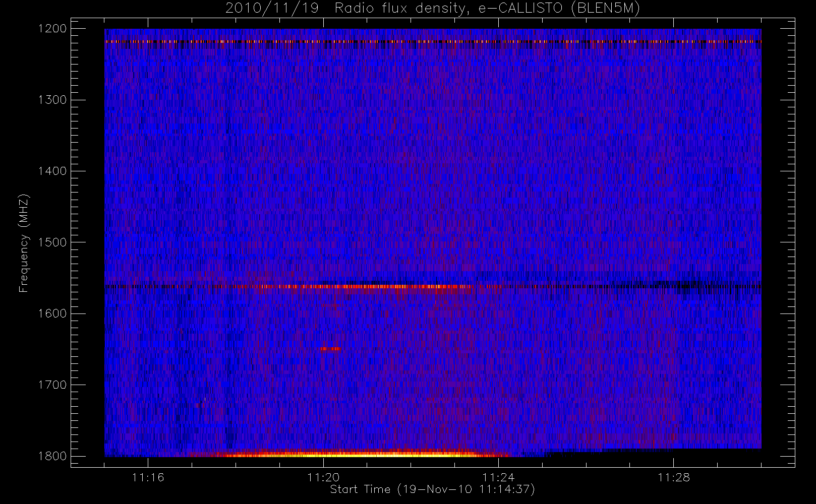Viewport: 816px width, 504px height.
Task: Select the 1800 frequency axis label
Action: (52, 456)
